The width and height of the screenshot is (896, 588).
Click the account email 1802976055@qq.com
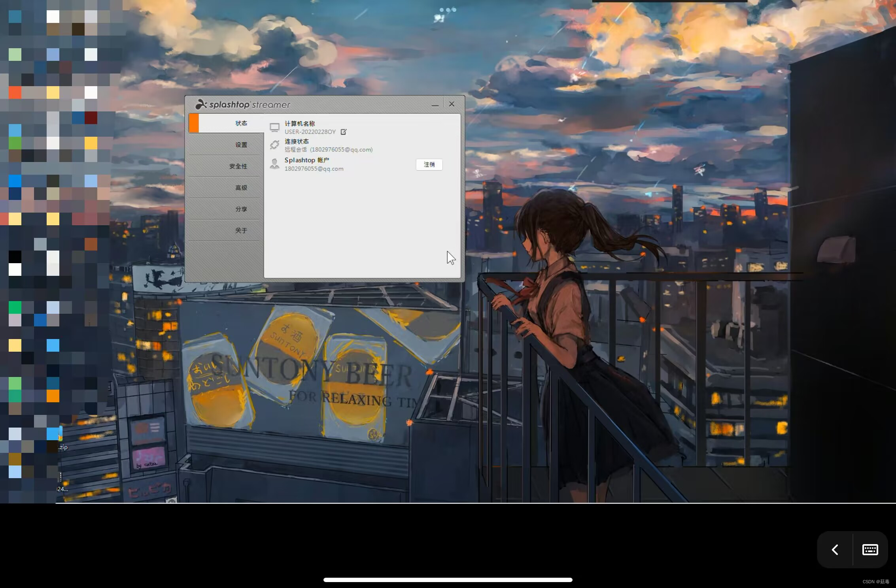pos(314,169)
